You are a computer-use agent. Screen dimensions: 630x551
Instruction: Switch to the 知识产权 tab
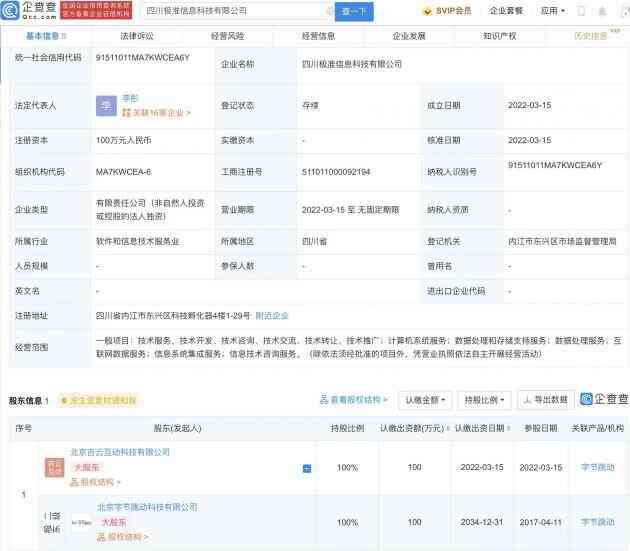(x=499, y=36)
